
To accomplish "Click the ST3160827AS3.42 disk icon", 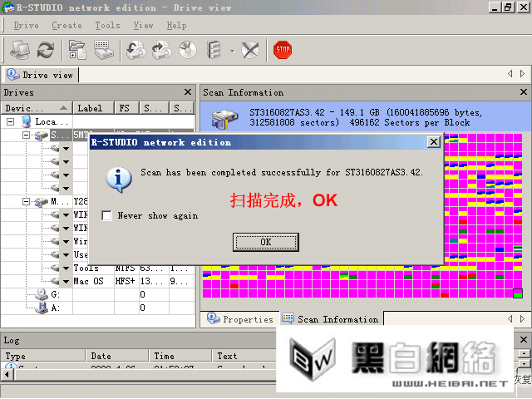I will [x=224, y=118].
